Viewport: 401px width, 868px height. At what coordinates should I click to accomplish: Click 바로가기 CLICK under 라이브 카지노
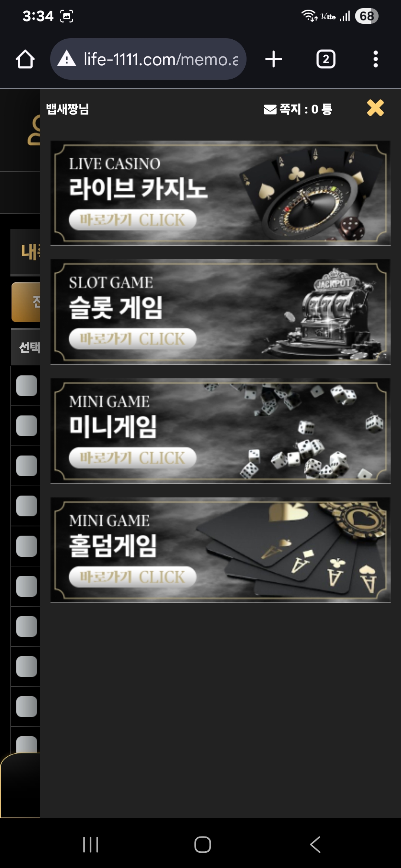[133, 220]
